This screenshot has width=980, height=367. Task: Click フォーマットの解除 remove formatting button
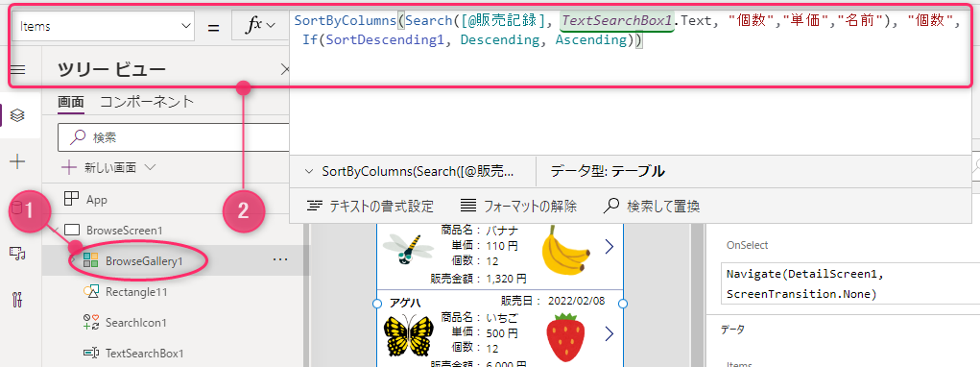(x=518, y=206)
